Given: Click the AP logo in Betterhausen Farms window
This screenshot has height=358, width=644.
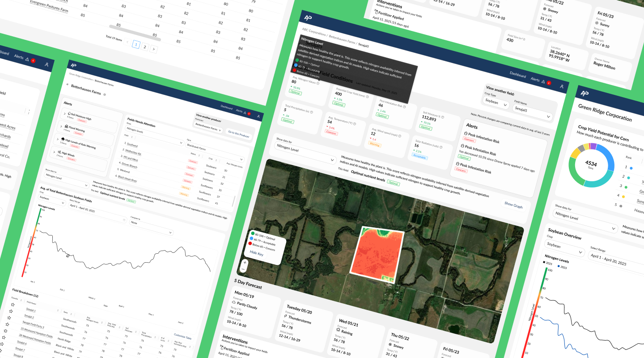Looking at the screenshot, I should [x=73, y=65].
